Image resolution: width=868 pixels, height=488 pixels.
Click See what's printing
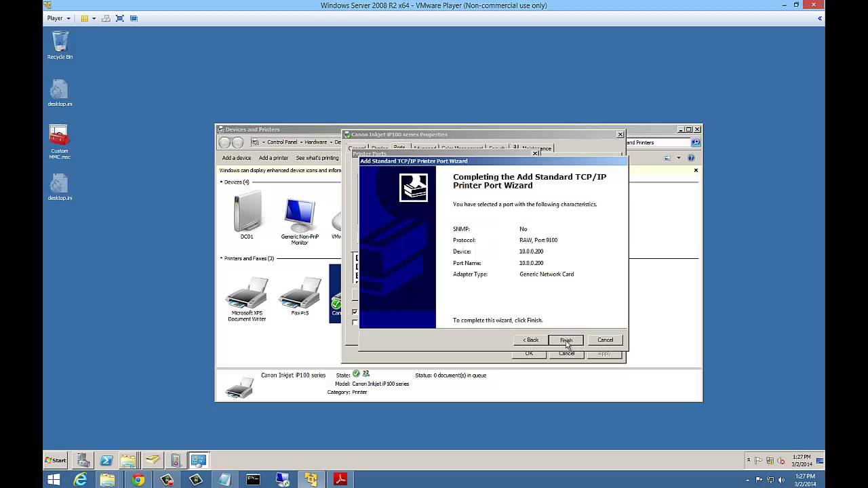(x=317, y=158)
